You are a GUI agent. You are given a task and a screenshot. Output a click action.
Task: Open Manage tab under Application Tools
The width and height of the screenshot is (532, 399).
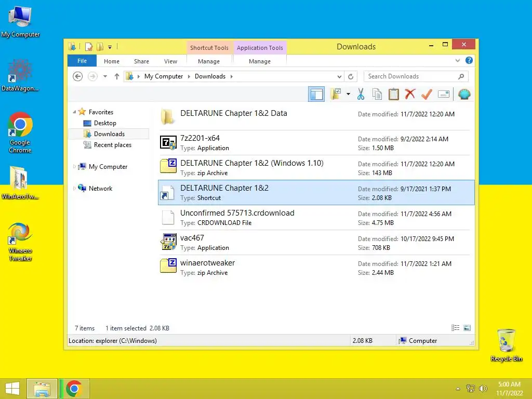260,61
